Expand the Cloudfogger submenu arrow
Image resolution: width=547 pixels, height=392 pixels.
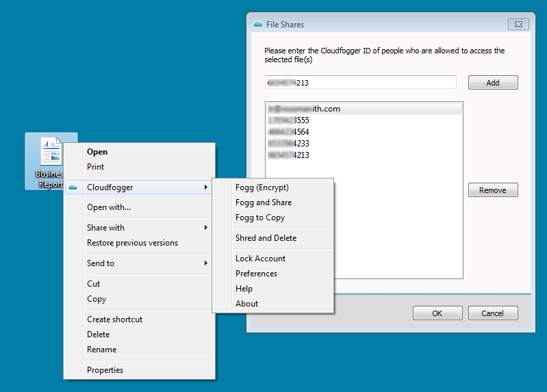(x=206, y=187)
